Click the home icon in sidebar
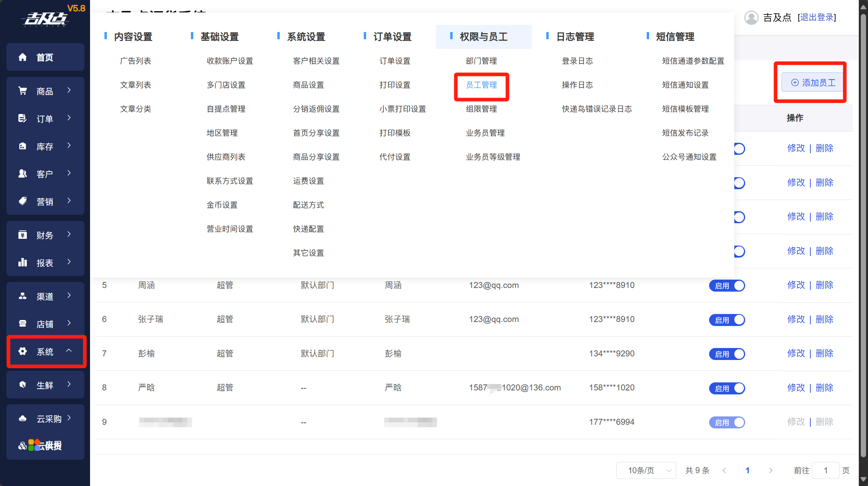Image resolution: width=868 pixels, height=486 pixels. [23, 57]
